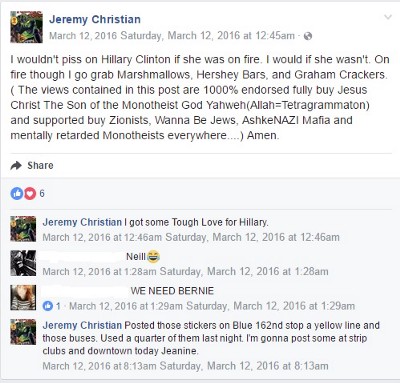Screen dimensions: 400x383
Task: Click the globe public privacy icon
Action: pos(308,36)
